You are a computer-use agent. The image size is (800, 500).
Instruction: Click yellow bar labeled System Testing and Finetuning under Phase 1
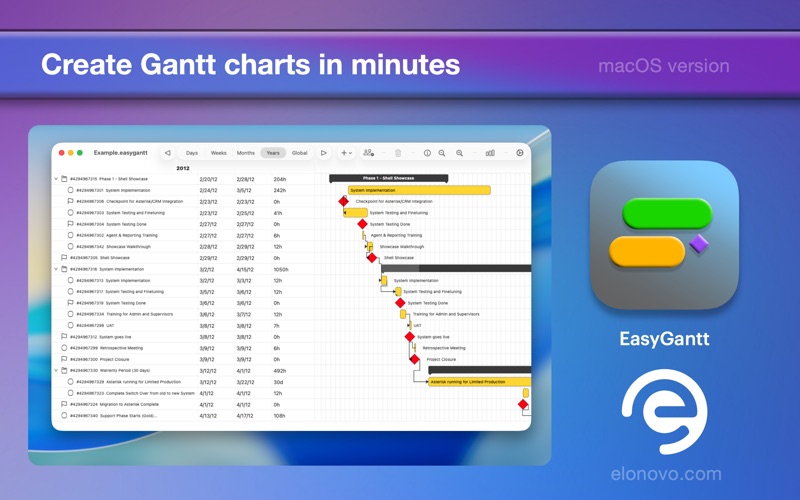(355, 213)
